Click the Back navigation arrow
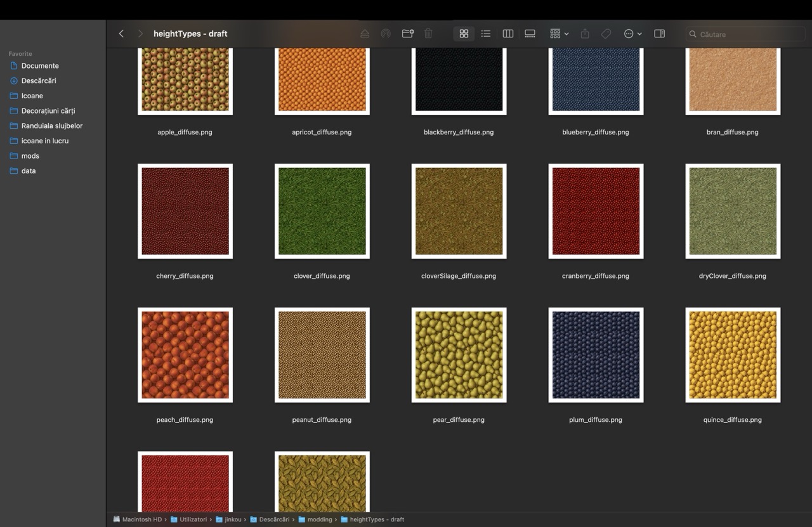 (x=121, y=34)
